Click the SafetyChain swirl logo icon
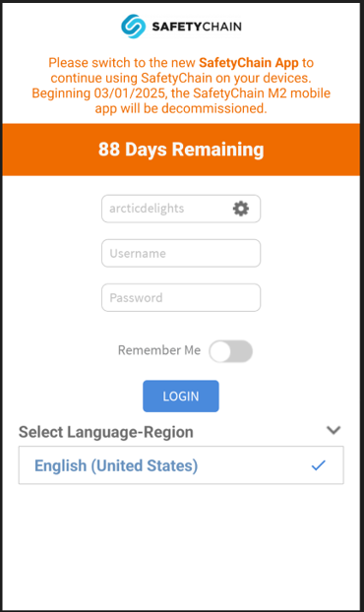364x612 pixels. 134,27
